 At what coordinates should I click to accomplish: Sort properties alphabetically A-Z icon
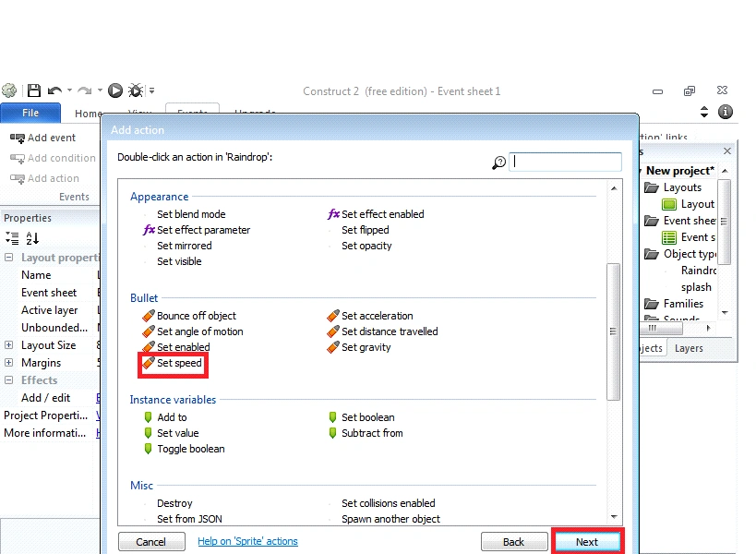32,237
